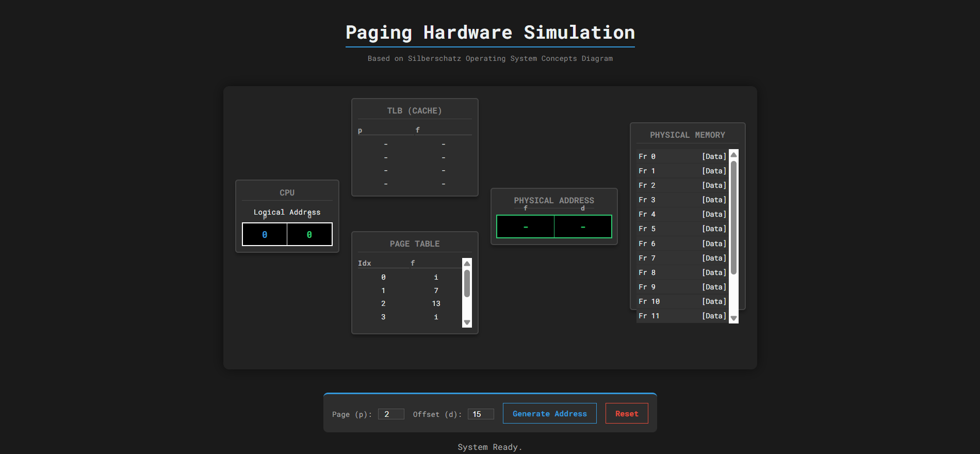Click Fr 10 in physical memory
The width and height of the screenshot is (980, 454).
tap(682, 301)
